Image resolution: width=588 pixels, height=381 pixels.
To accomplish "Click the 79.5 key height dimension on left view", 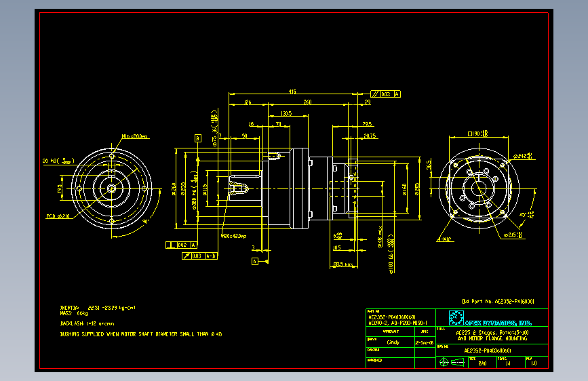I will point(60,189).
